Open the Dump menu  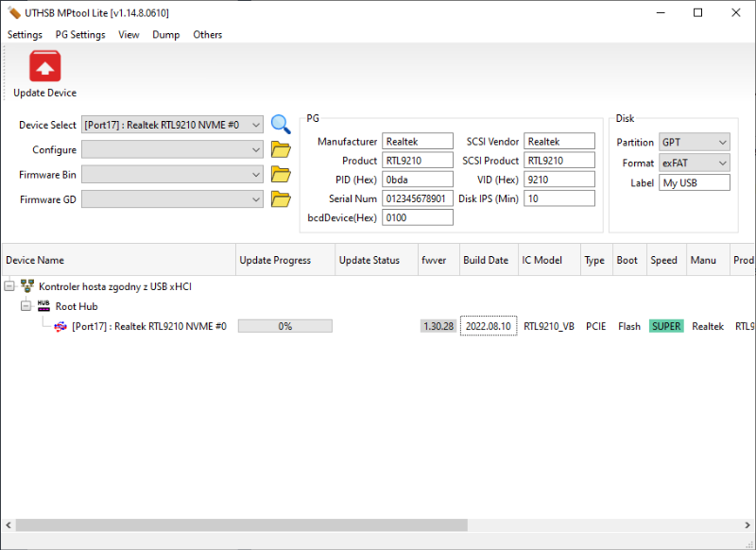click(x=165, y=35)
